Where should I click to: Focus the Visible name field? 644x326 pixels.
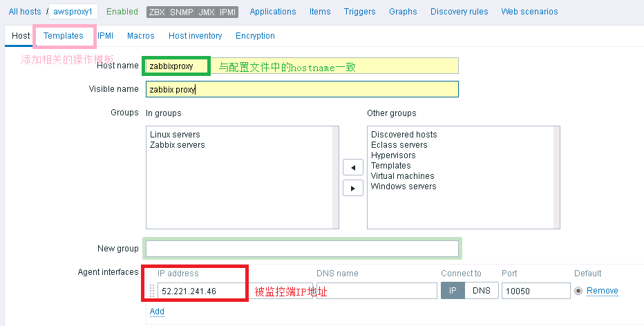[302, 89]
